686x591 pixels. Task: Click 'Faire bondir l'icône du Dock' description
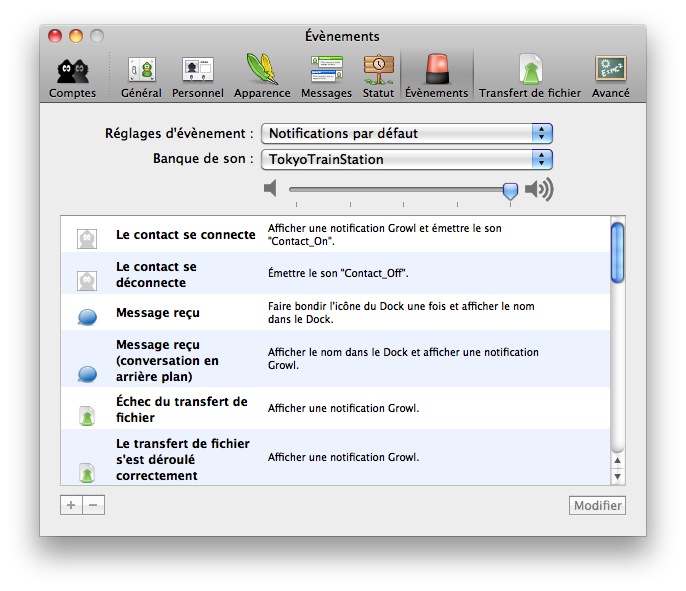[401, 312]
